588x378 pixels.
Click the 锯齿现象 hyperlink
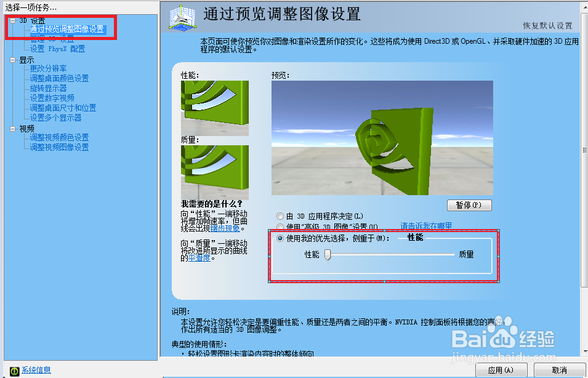tap(225, 228)
